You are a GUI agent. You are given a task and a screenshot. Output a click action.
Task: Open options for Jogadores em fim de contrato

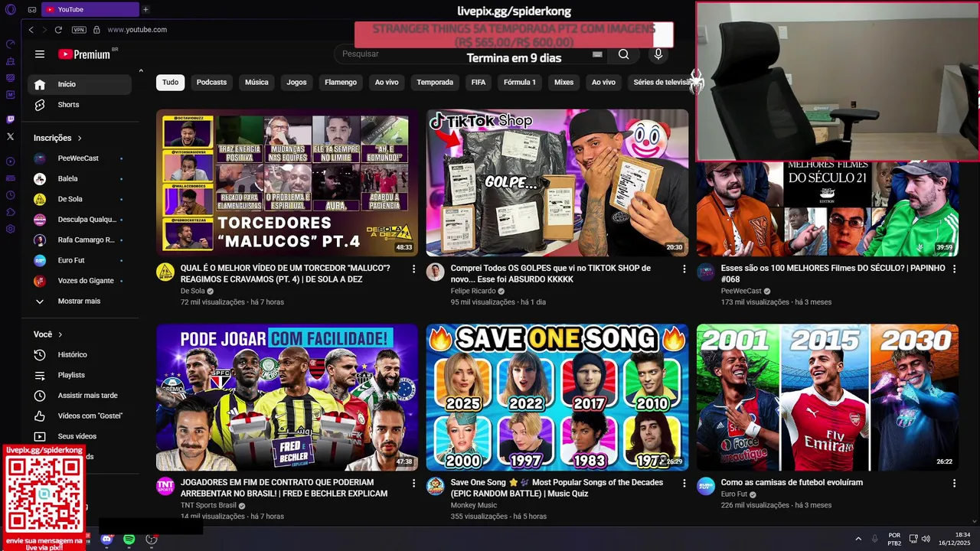[413, 484]
